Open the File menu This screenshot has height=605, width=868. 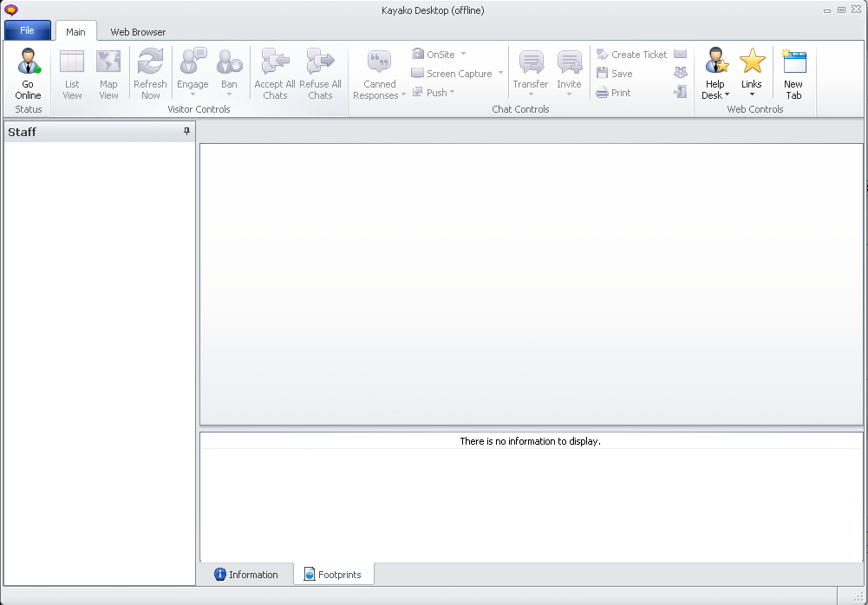tap(28, 30)
